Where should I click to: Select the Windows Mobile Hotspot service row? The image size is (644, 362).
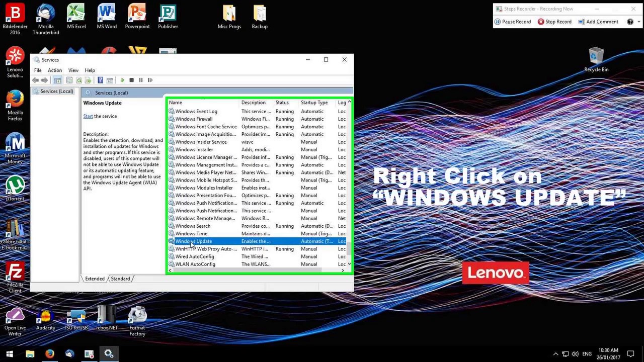point(257,180)
